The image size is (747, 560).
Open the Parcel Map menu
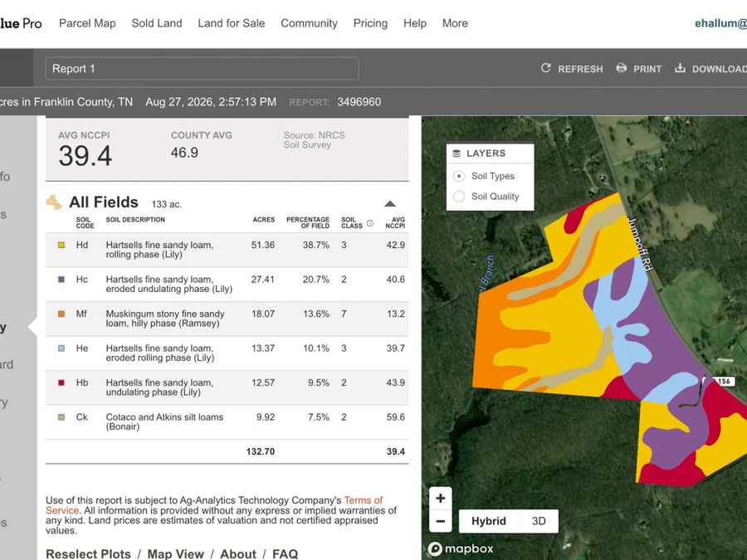(x=87, y=23)
